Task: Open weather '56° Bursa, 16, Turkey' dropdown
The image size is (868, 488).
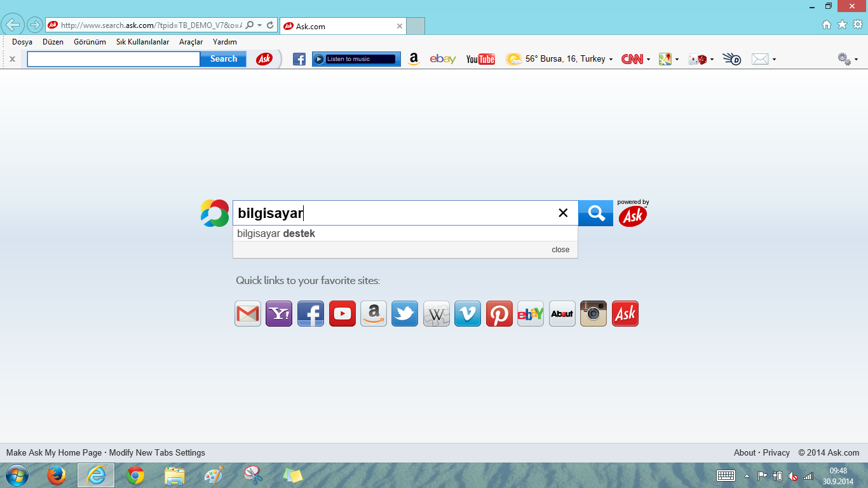Action: click(x=559, y=59)
